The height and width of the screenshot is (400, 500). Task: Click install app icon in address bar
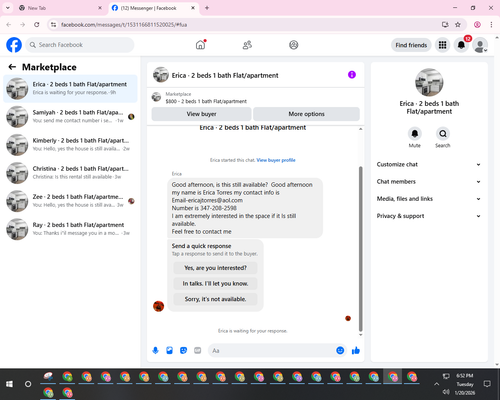point(445,25)
